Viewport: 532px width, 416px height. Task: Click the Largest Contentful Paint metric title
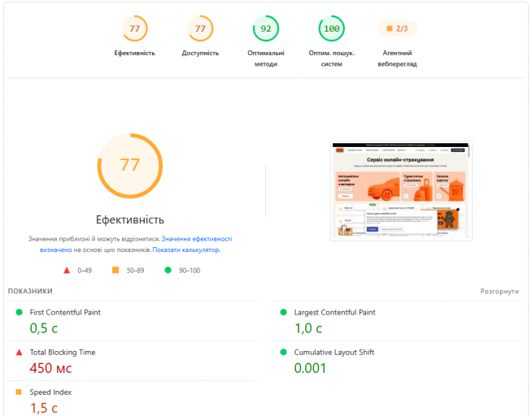pos(334,312)
